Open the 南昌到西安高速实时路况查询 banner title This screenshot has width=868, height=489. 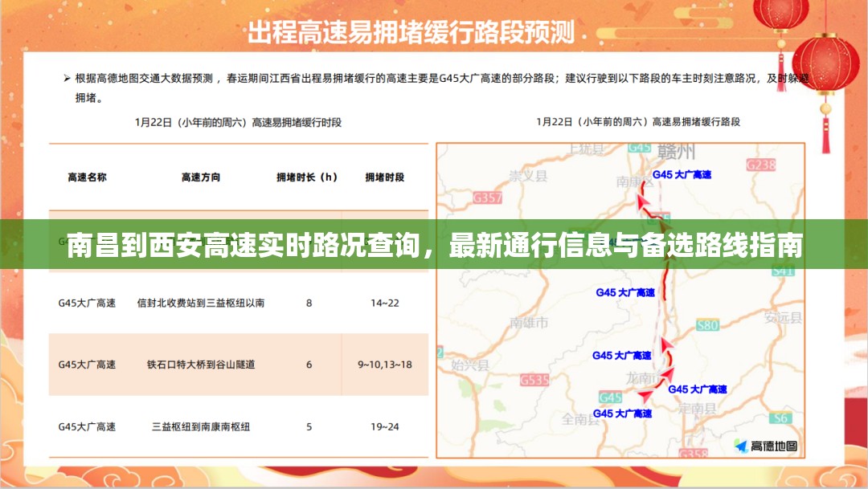(x=434, y=245)
